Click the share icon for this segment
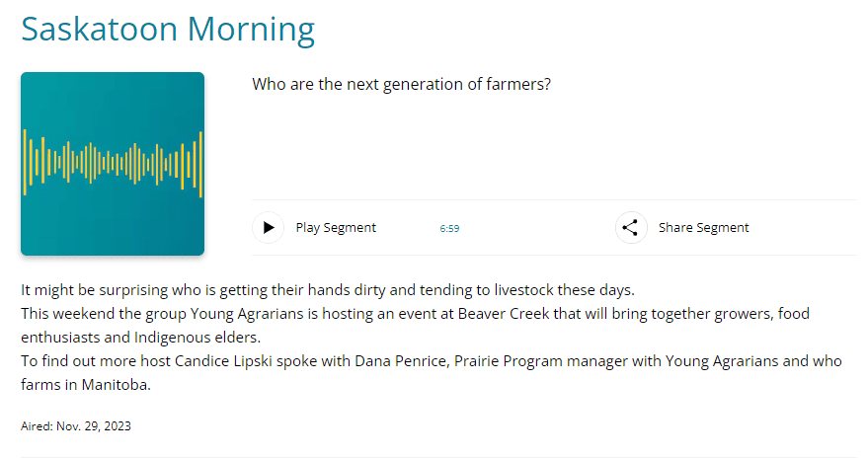This screenshot has height=458, width=868. coord(631,228)
